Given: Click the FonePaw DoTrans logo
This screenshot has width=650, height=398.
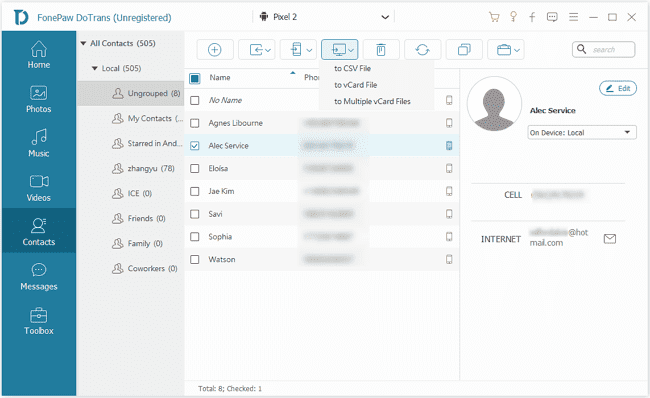Looking at the screenshot, I should pyautogui.click(x=21, y=17).
